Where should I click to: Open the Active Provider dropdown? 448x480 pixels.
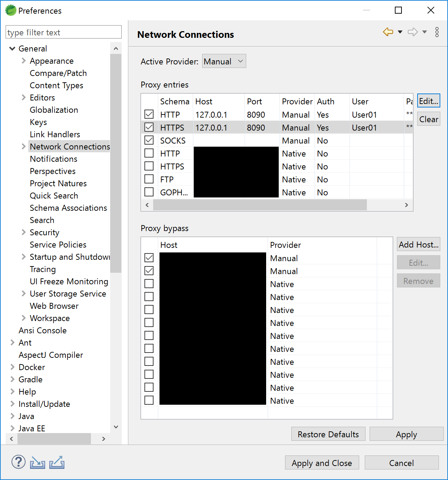[224, 61]
